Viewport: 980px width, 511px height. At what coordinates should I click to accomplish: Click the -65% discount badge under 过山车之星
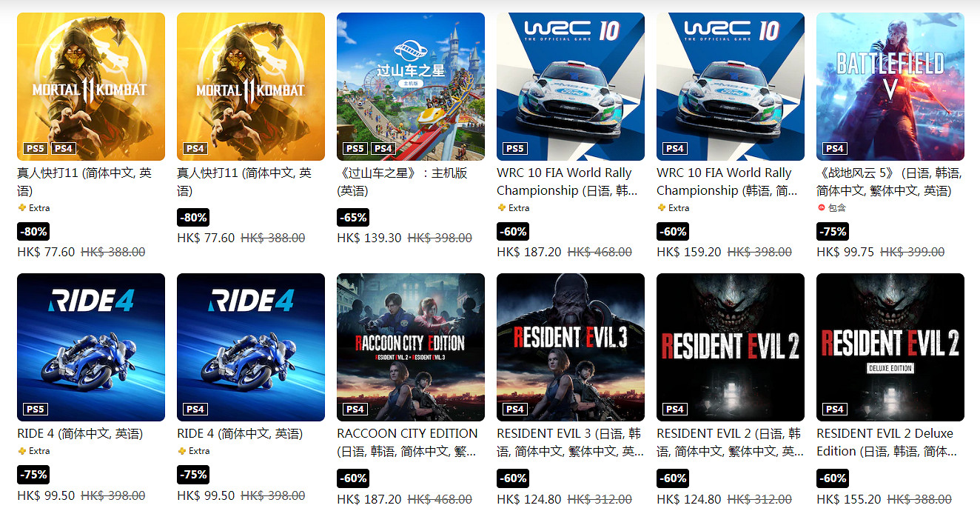352,218
